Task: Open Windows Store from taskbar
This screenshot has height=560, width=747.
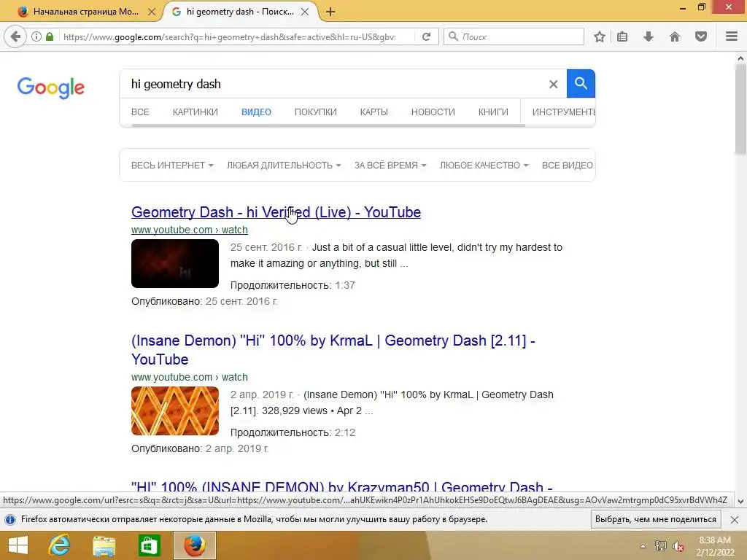Action: [x=149, y=545]
